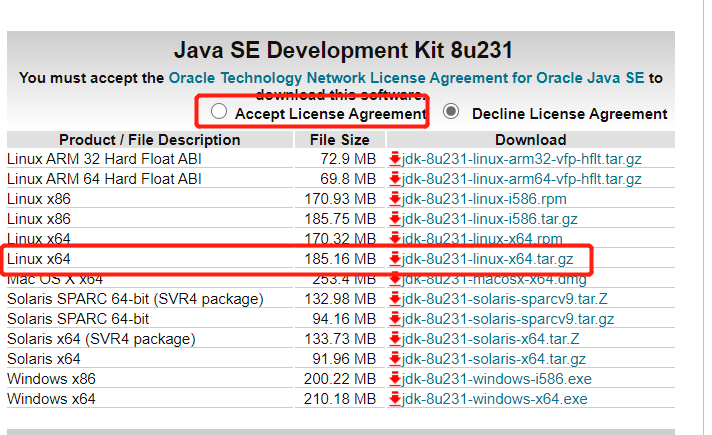
Task: Click the 'Solaris x64 (SVR4 package)' text
Action: [x=101, y=339]
